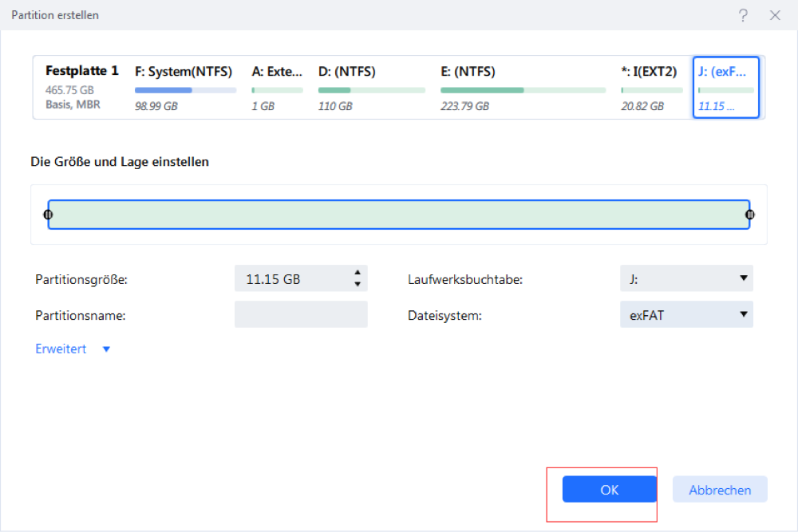Click the Basis, MBR text
Image resolution: width=798 pixels, height=532 pixels.
(73, 104)
